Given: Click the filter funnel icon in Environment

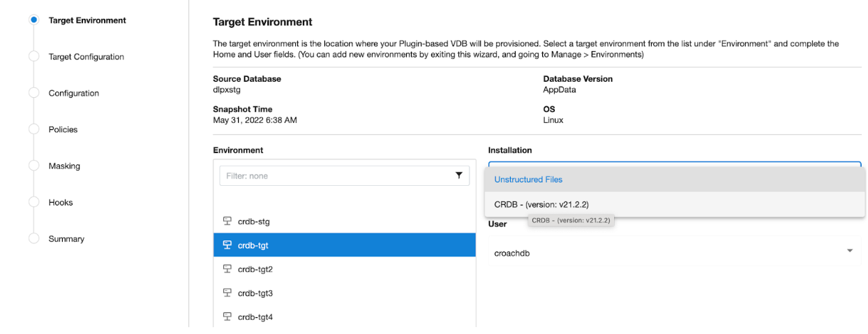Looking at the screenshot, I should 458,175.
